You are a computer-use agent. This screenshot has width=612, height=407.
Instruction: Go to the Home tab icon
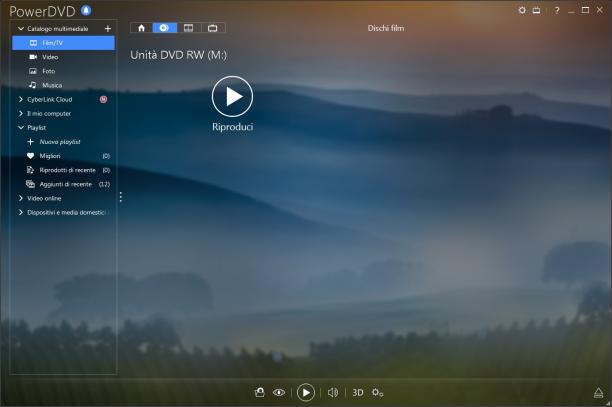(141, 28)
